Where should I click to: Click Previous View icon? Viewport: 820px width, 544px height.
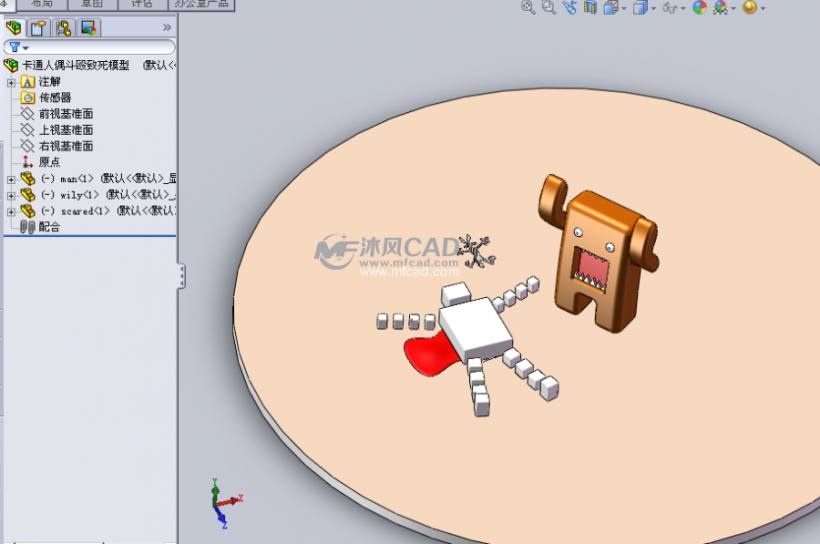(x=570, y=7)
